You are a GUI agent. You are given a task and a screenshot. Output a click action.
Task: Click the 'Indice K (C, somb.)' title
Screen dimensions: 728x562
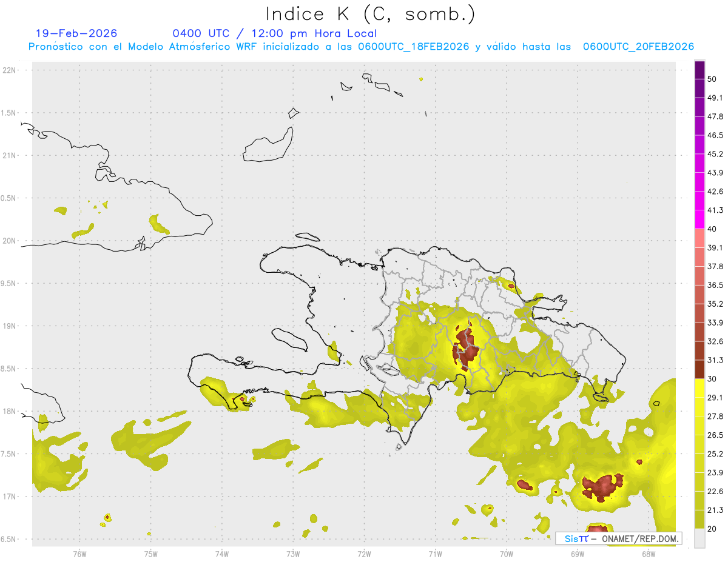tap(370, 15)
